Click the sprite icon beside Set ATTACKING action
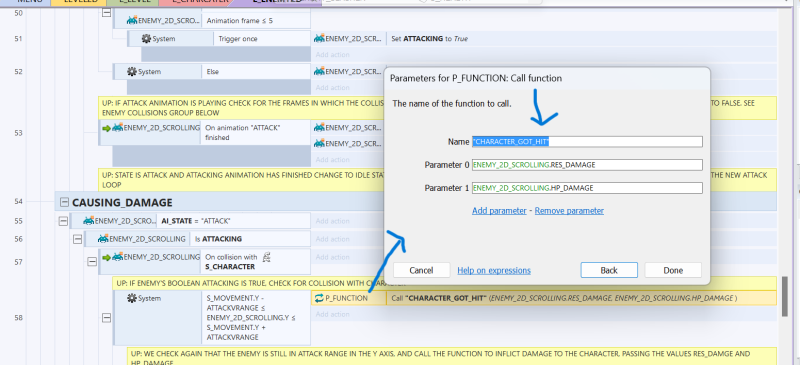This screenshot has height=365, width=800. click(x=319, y=38)
